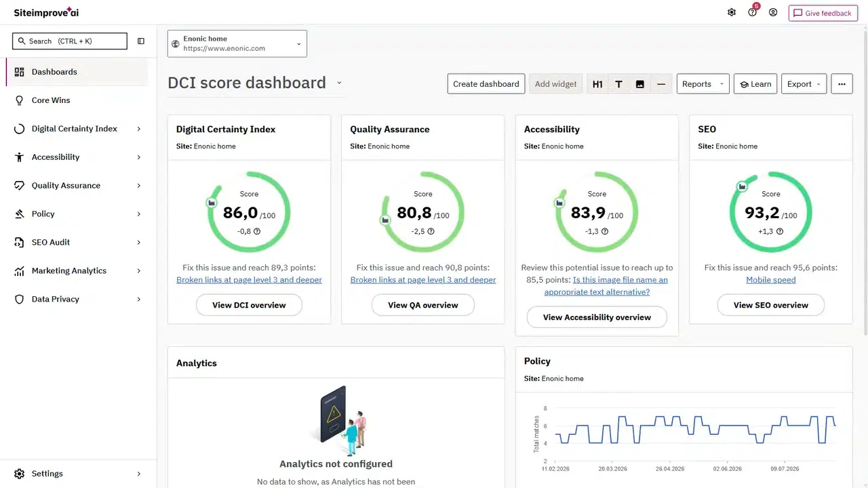This screenshot has width=868, height=488.
Task: Click the Siteimprove.ai logo
Action: [x=46, y=12]
